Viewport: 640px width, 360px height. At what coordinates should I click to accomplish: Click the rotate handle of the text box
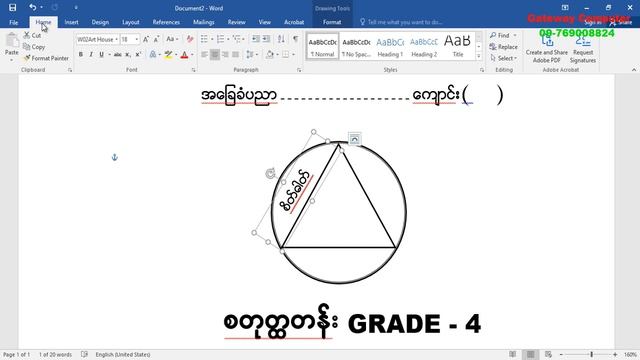[270, 173]
